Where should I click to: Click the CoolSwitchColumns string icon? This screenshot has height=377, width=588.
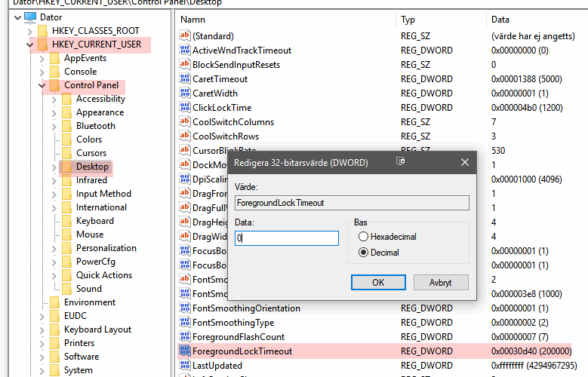pos(185,122)
